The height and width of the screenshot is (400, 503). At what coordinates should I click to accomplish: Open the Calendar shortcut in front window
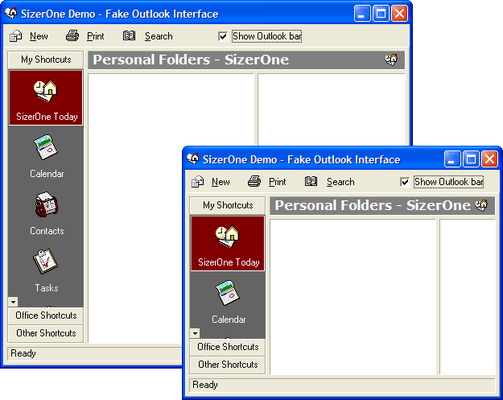tap(228, 302)
